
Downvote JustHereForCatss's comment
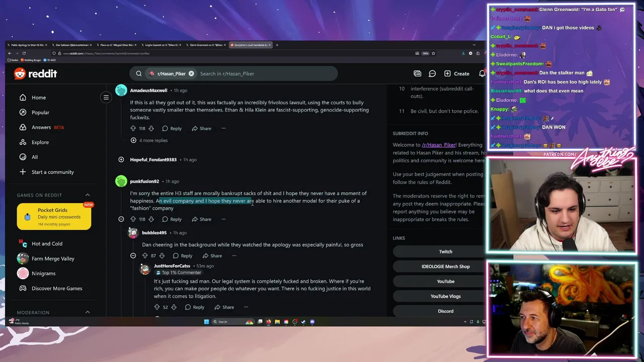[x=174, y=307]
